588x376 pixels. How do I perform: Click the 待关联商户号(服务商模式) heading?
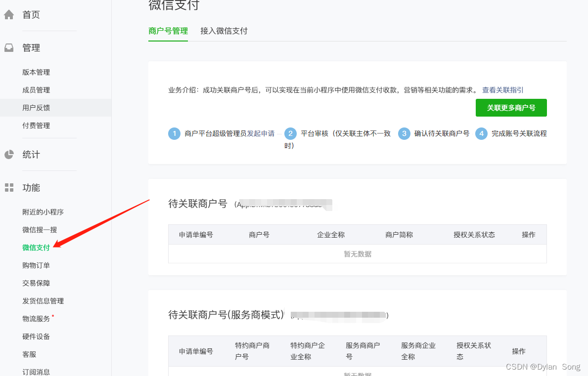(x=226, y=315)
